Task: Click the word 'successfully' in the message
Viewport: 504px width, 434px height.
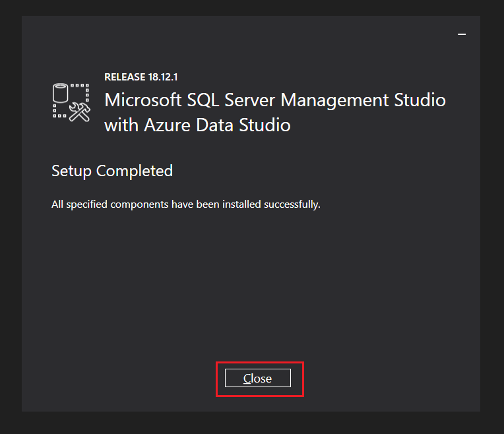Action: [x=292, y=204]
